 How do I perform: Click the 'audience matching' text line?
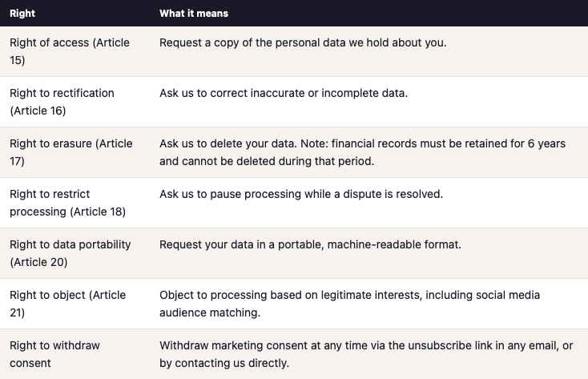(210, 312)
